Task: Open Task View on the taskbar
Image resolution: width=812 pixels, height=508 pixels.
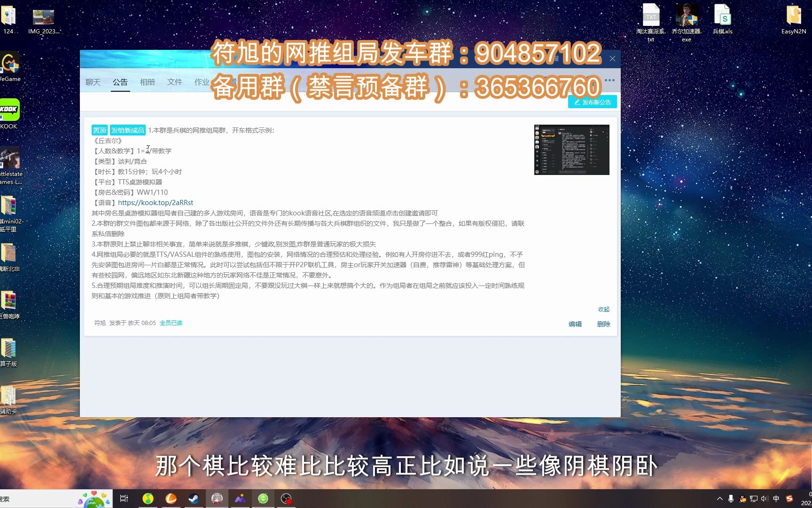Action: click(x=124, y=499)
